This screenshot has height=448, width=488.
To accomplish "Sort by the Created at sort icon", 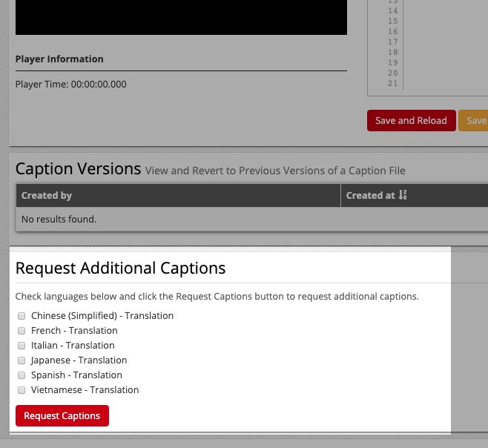I will coord(403,196).
